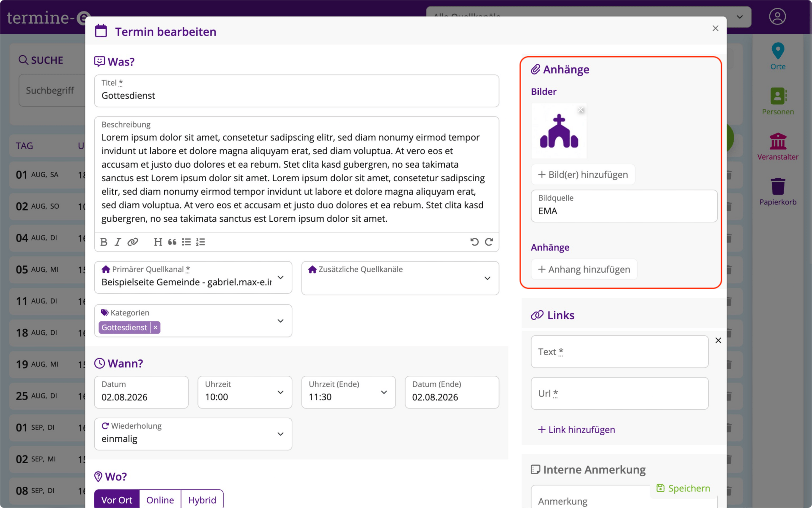
Task: Toggle bold formatting in description editor
Action: [x=104, y=242]
